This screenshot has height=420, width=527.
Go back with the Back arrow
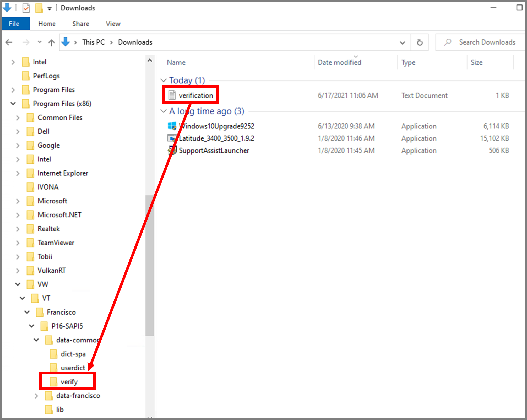point(9,42)
